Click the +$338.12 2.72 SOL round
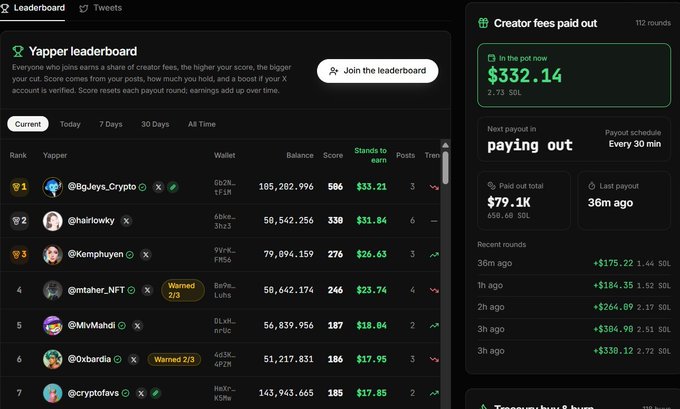Image resolution: width=680 pixels, height=409 pixels. point(574,351)
